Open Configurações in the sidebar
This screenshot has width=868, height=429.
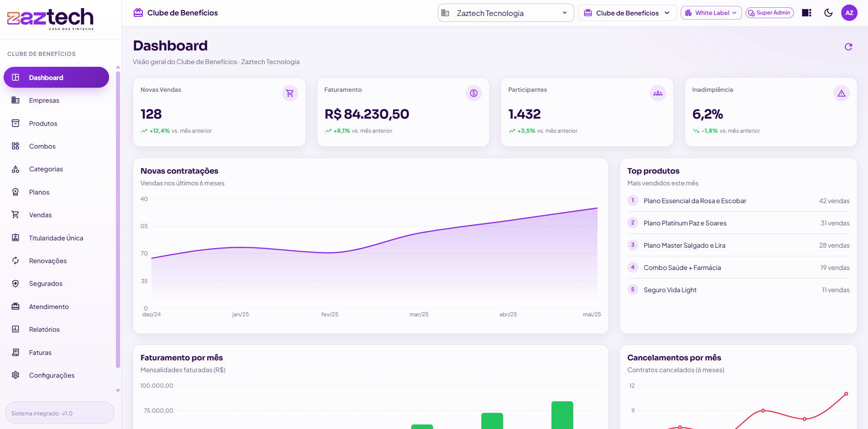click(x=56, y=375)
